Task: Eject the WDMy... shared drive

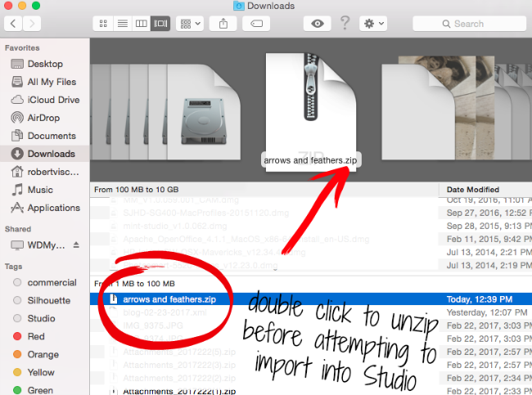Action: [x=76, y=245]
